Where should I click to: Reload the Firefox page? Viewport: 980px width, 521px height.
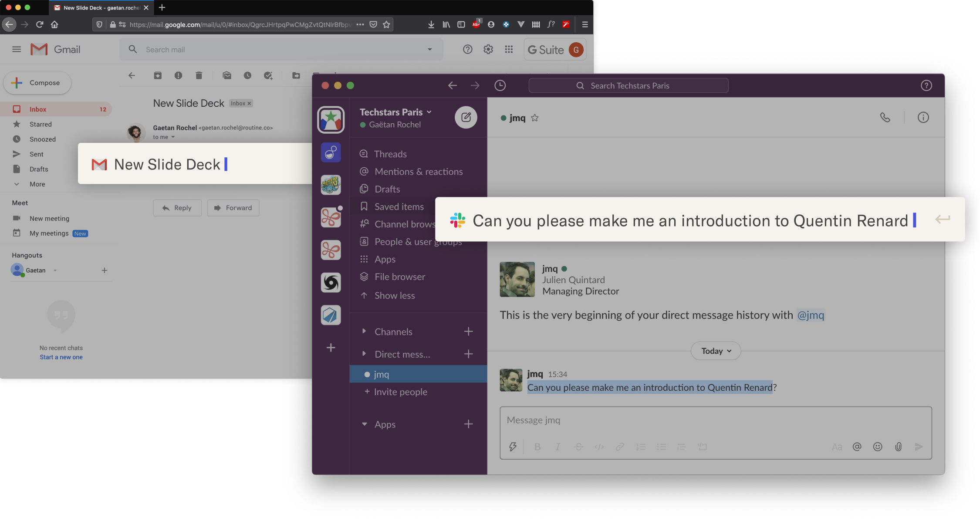tap(40, 24)
